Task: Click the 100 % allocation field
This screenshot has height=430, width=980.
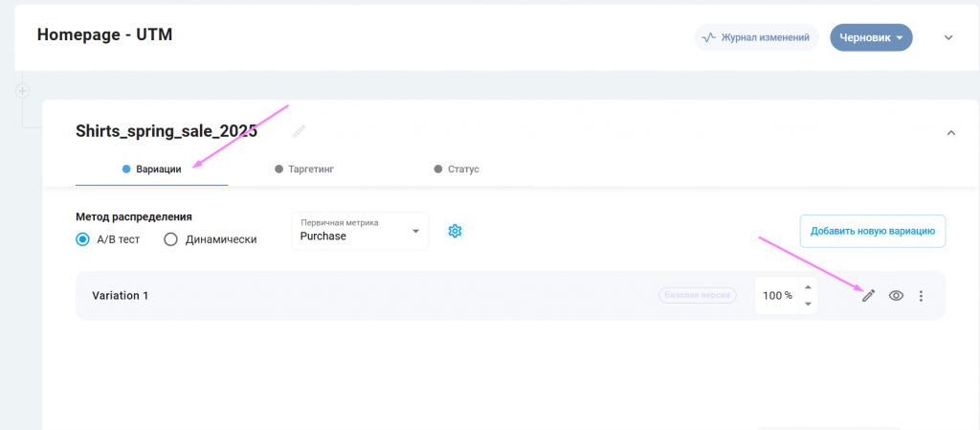Action: 776,296
